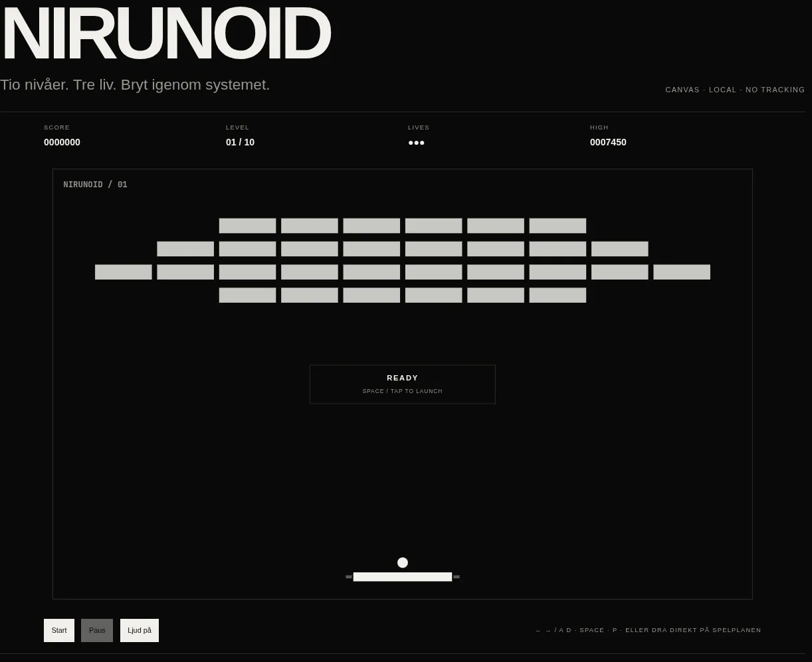The width and height of the screenshot is (812, 662).
Task: Click the SCORE label
Action: [x=56, y=127]
